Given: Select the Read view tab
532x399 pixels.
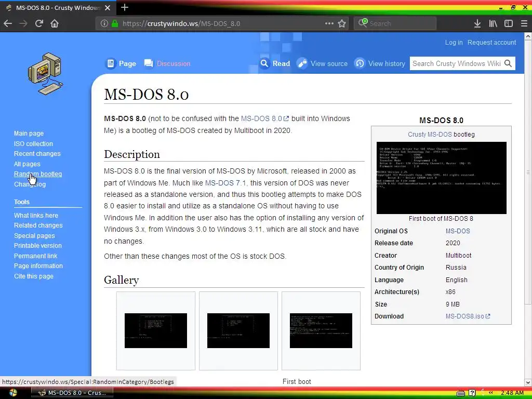Looking at the screenshot, I should (275, 63).
